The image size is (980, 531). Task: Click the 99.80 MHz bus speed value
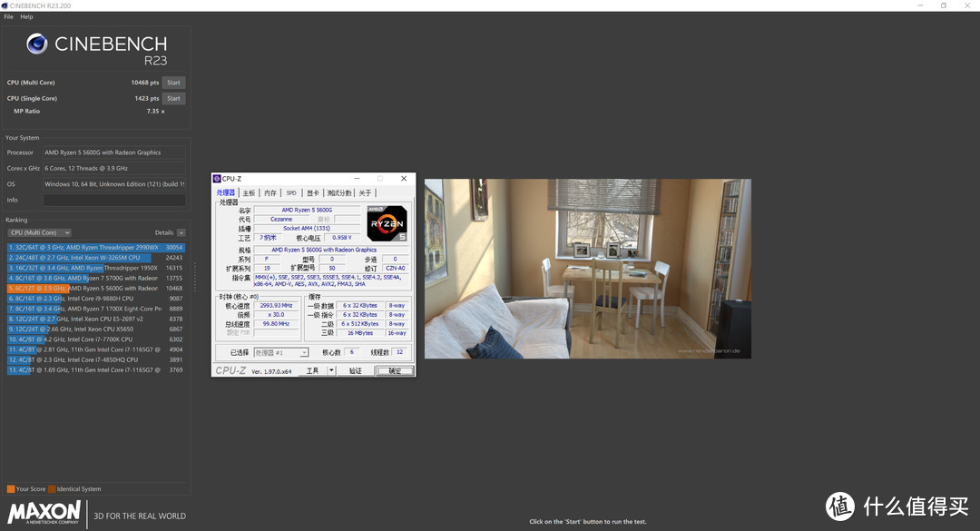click(276, 324)
